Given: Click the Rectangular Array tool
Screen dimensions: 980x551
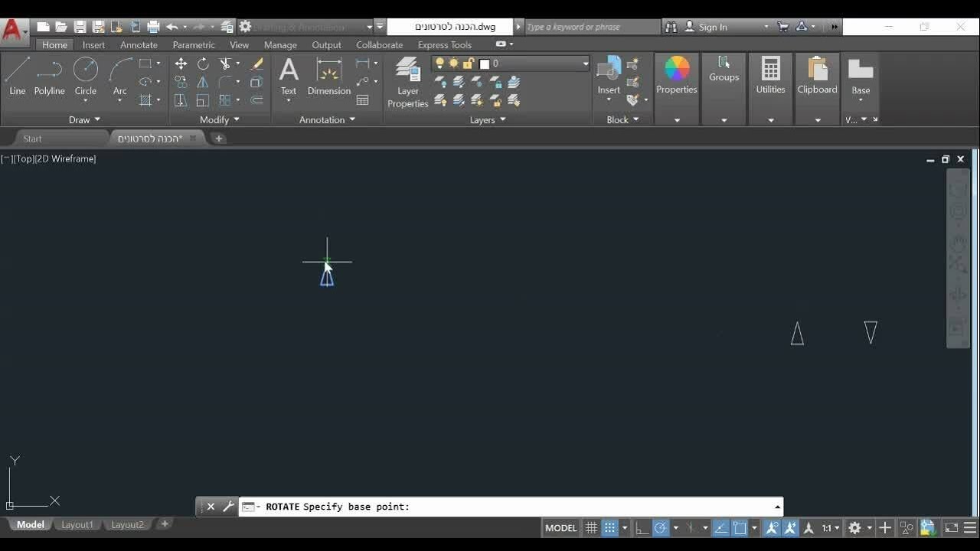Looking at the screenshot, I should (x=225, y=100).
